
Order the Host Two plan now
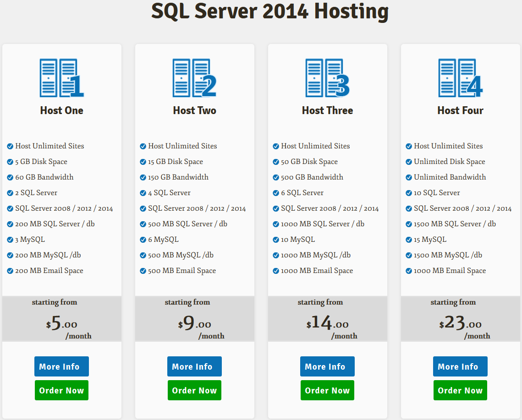(x=194, y=390)
